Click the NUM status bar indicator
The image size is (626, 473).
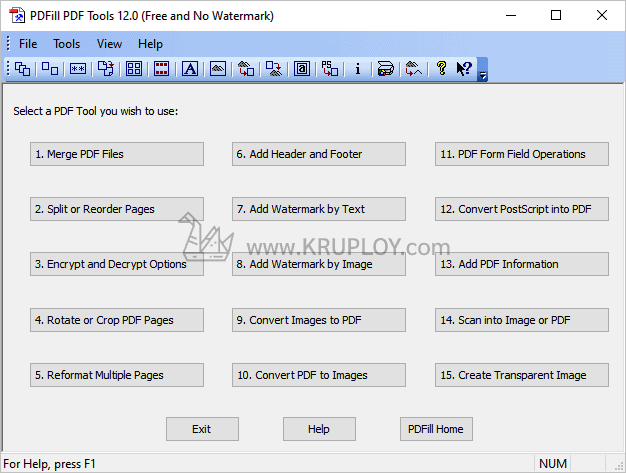tap(553, 463)
